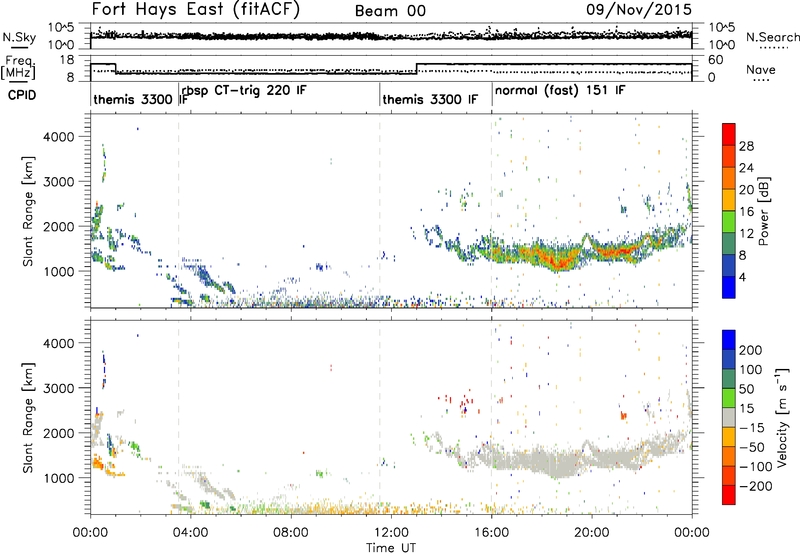The image size is (800, 554).
Task: Click the '08:00' time axis tick label
Action: 291,533
